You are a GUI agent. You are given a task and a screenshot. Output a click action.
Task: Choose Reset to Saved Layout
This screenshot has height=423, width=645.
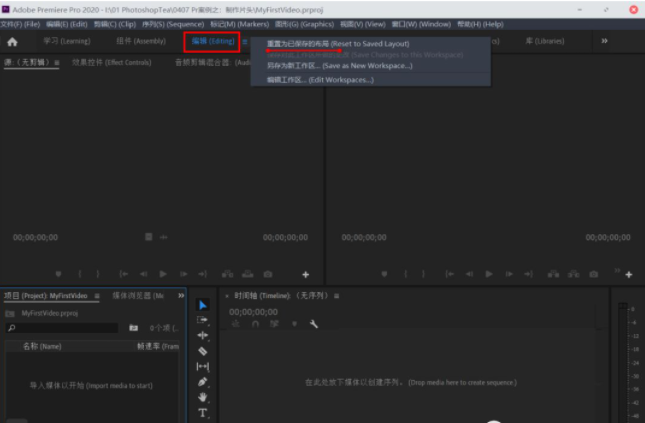tap(338, 44)
